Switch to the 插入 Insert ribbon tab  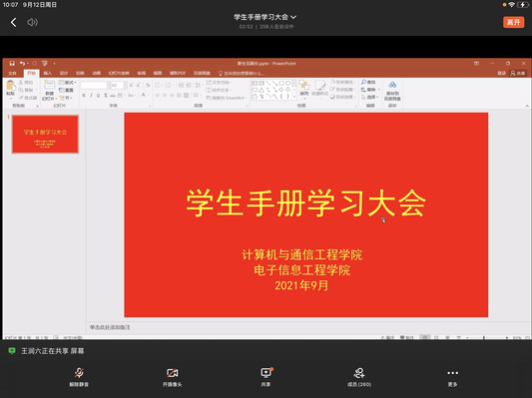(48, 73)
